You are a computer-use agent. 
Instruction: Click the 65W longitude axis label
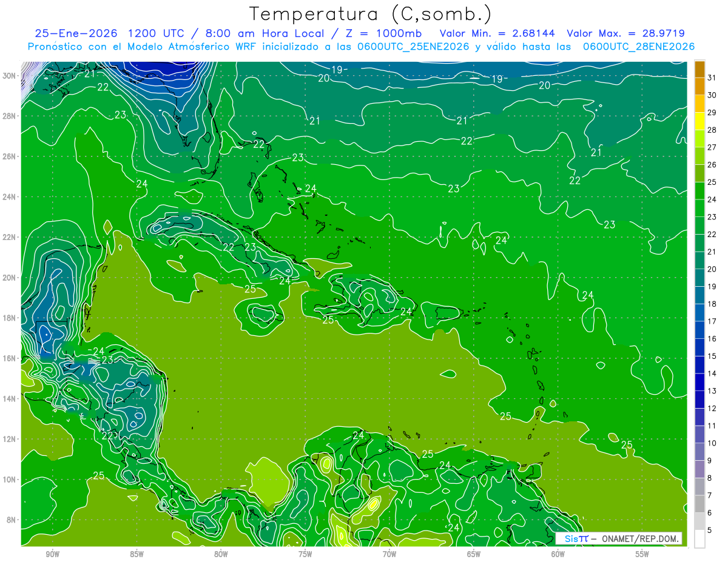point(474,554)
